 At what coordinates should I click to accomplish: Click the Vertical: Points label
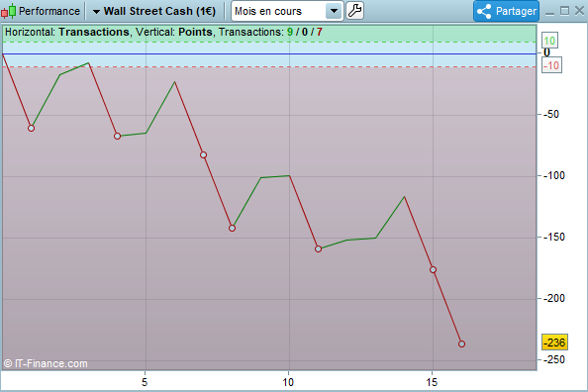tap(174, 32)
